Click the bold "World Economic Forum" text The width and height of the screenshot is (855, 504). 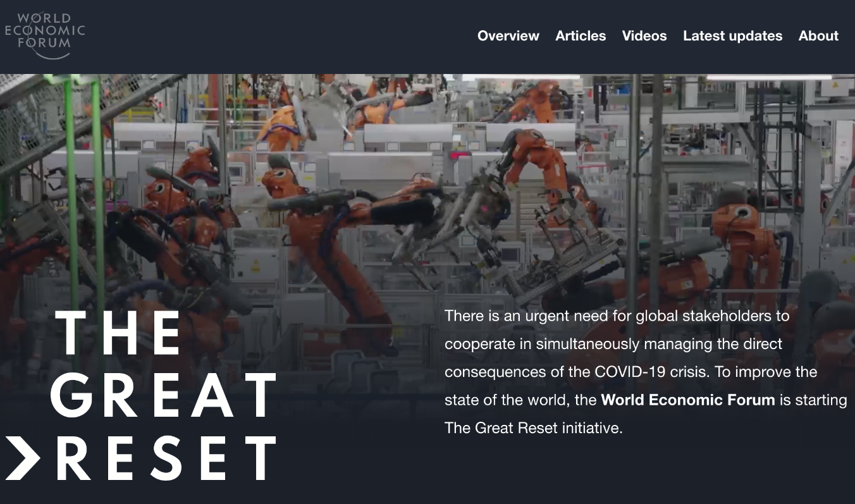point(687,400)
